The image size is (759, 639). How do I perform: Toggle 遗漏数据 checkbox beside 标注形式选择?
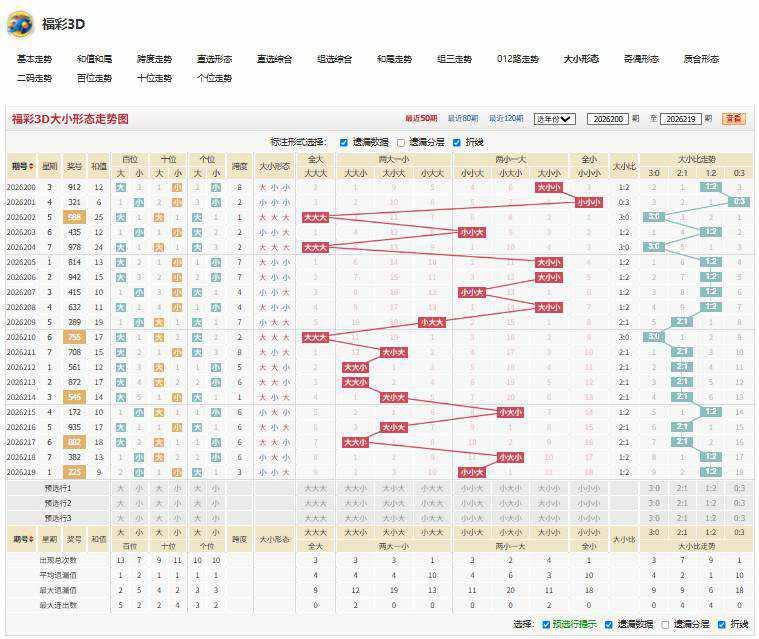tap(344, 142)
